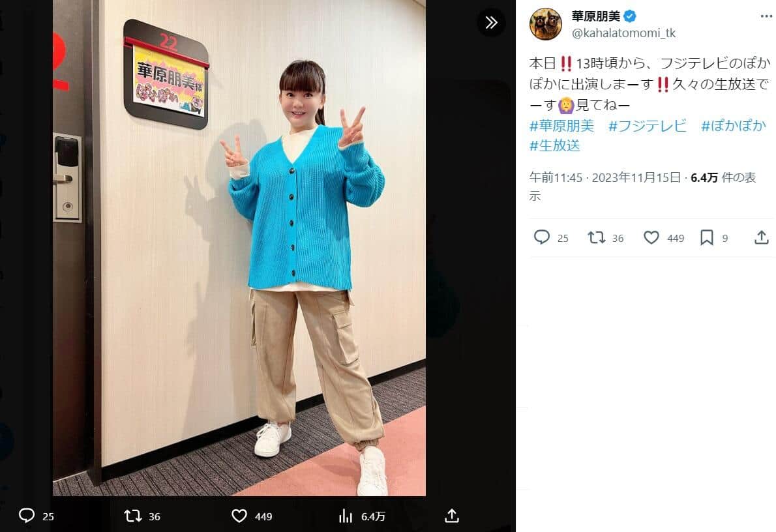The image size is (776, 532).
Task: Open hashtag #生放送
Action: [x=555, y=145]
